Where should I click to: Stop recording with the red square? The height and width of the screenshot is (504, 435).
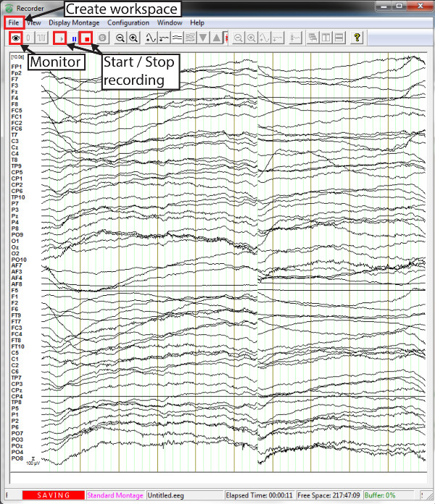click(x=86, y=38)
